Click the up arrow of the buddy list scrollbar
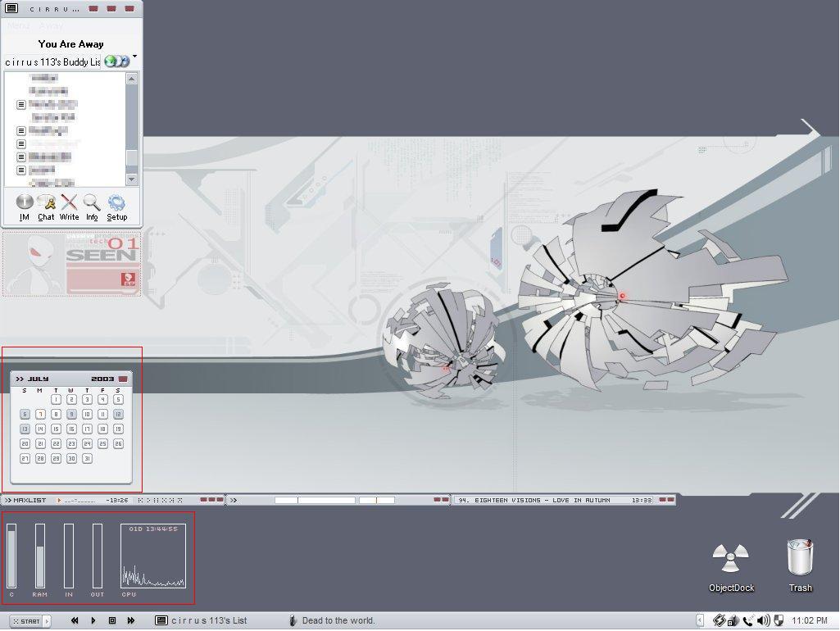 (x=131, y=79)
